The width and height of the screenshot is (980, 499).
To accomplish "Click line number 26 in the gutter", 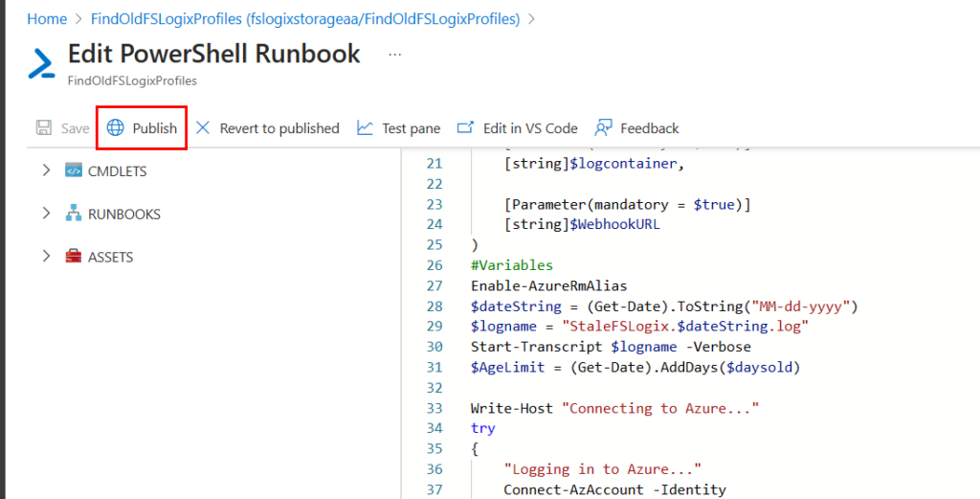I will pos(435,265).
